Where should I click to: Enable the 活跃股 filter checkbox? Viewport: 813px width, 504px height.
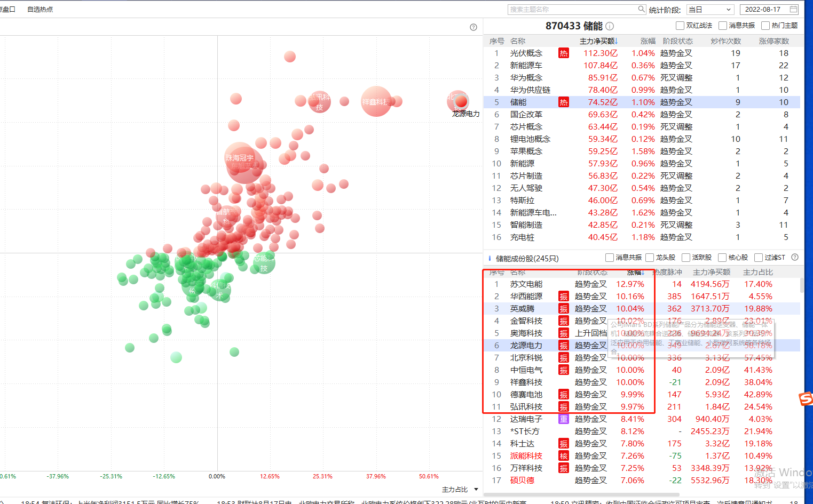click(686, 258)
